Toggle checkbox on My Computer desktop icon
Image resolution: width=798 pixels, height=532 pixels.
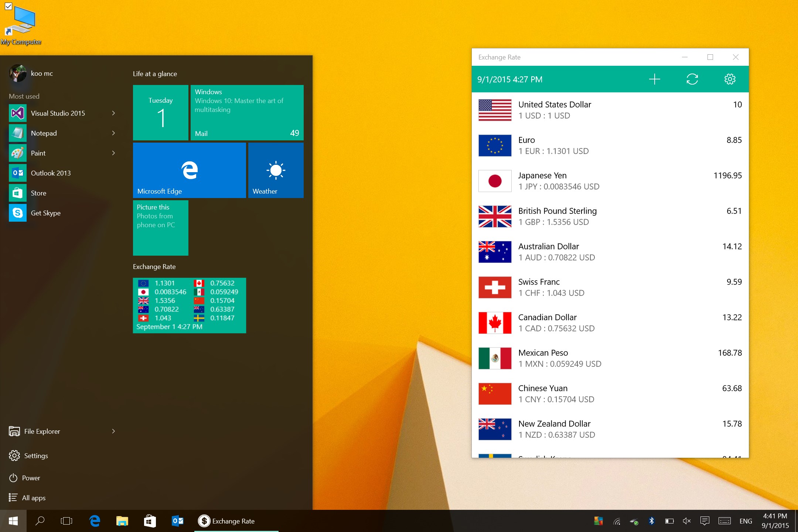[8, 6]
